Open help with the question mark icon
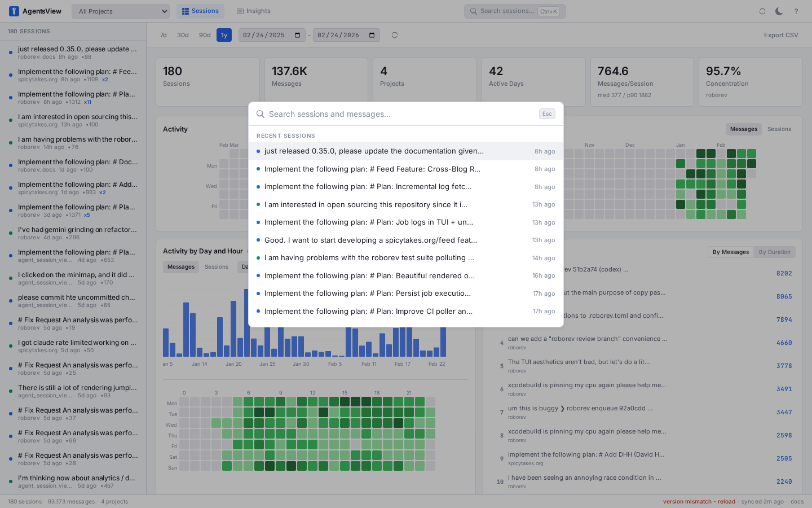812x508 pixels. (x=796, y=11)
